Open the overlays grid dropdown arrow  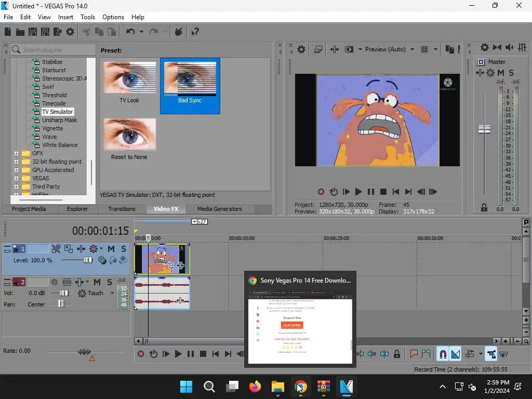pos(436,49)
